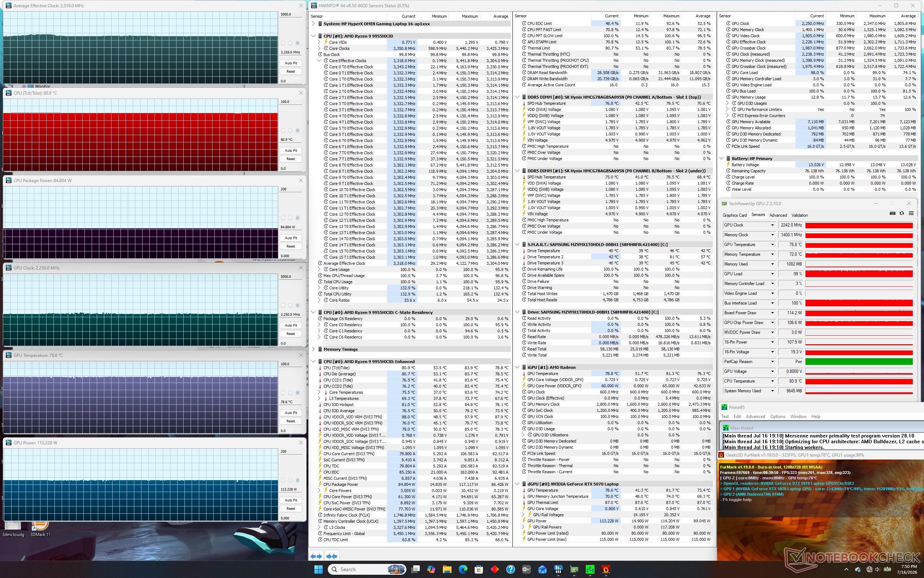The height and width of the screenshot is (578, 924).
Task: Expand the Core VIDs row
Action: (x=319, y=42)
